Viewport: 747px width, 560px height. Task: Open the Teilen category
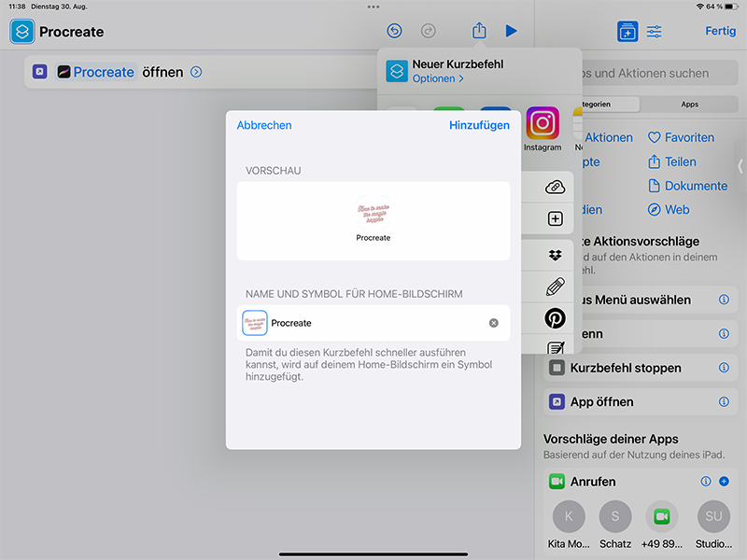point(672,161)
